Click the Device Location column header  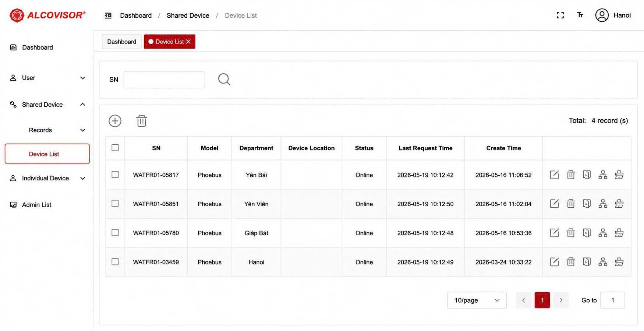click(x=311, y=148)
